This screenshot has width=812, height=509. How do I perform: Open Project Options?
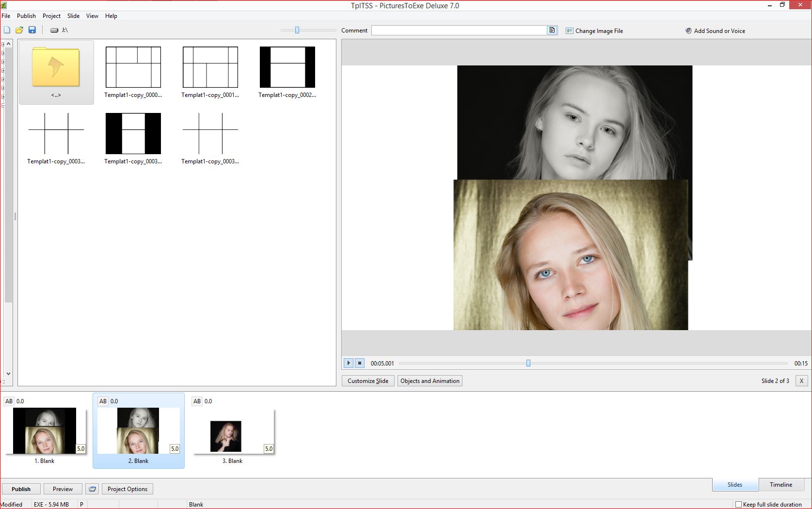(127, 489)
